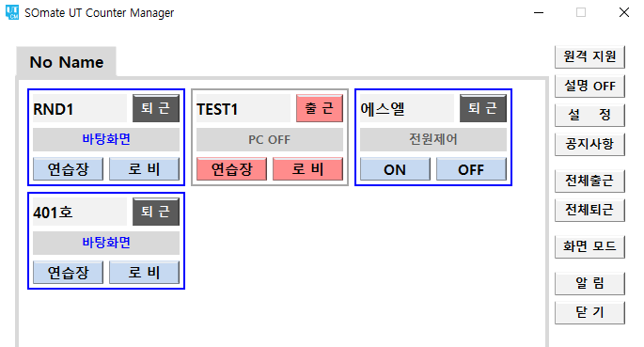644x347 pixels.
Task: Toggle RND1's 퇴근 status button
Action: pyautogui.click(x=156, y=108)
